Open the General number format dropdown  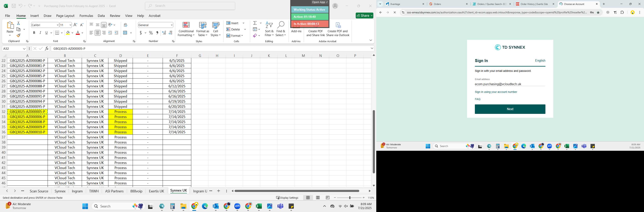click(172, 25)
